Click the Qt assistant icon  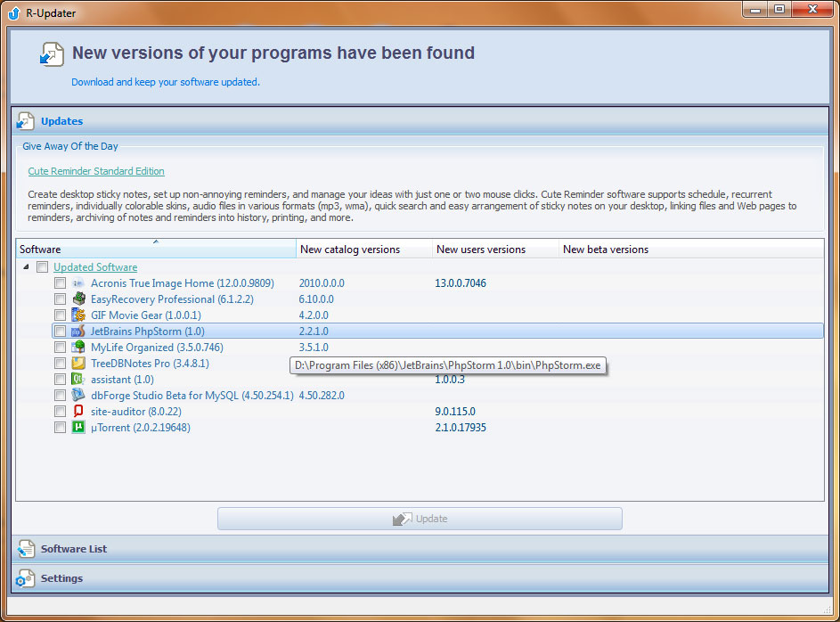coord(78,380)
